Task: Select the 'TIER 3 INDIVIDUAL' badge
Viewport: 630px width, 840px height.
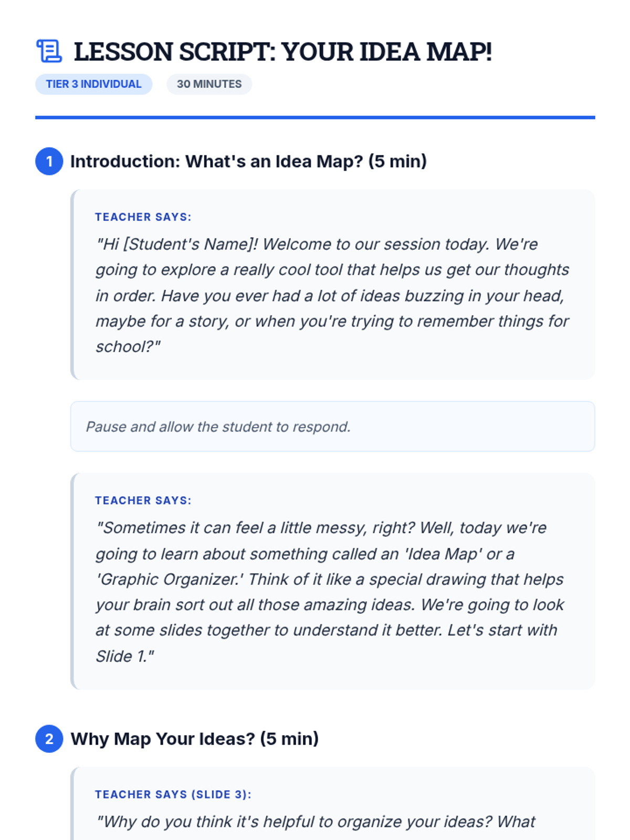Action: pos(94,84)
